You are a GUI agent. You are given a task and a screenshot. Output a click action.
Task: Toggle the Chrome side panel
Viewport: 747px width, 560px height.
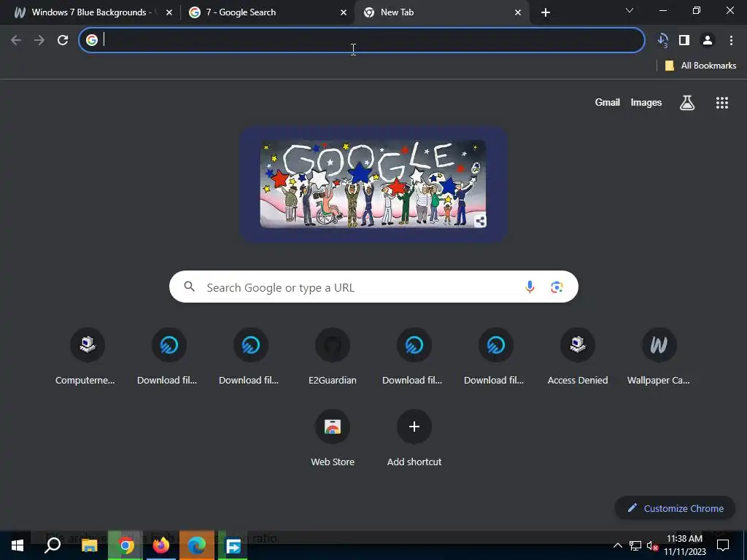point(684,40)
